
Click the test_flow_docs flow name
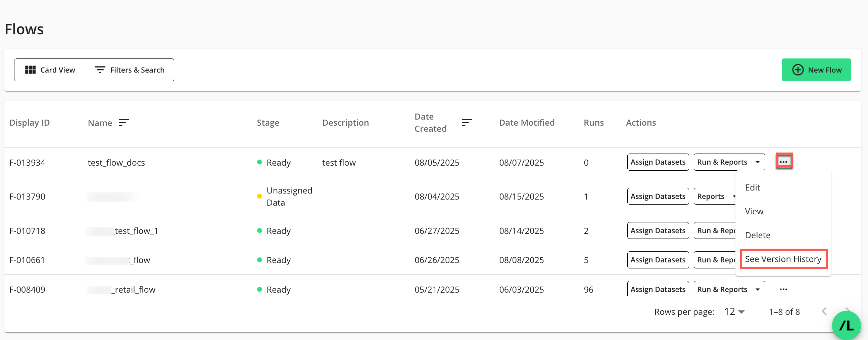click(116, 163)
